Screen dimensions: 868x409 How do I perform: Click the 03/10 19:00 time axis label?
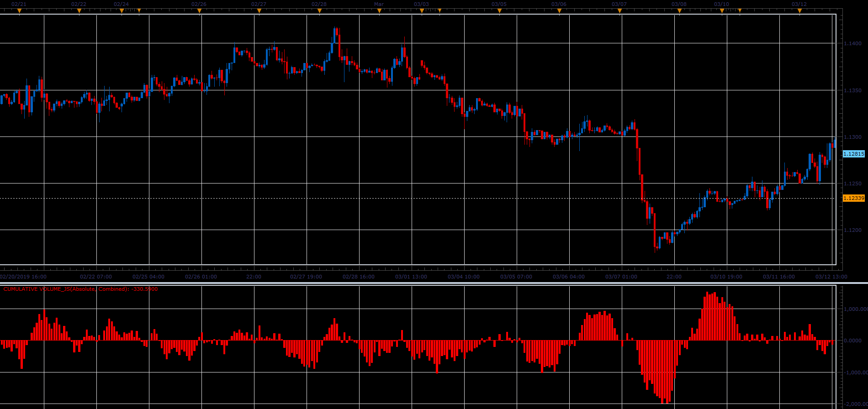pos(726,277)
